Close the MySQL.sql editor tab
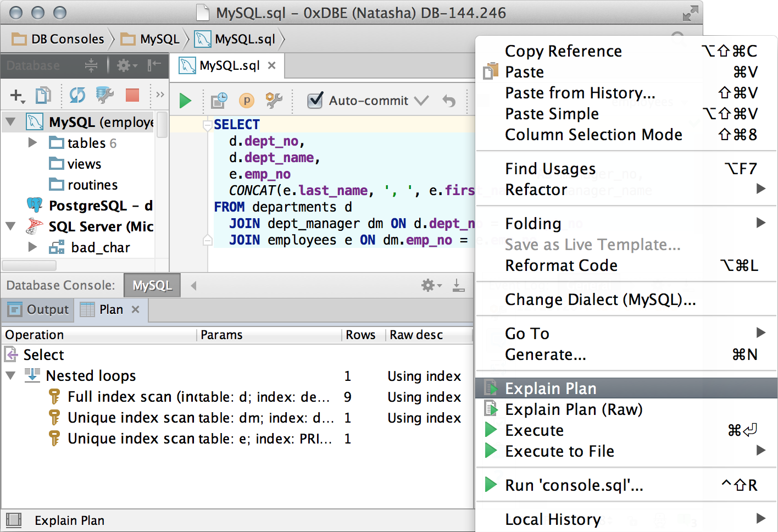The width and height of the screenshot is (778, 532). click(x=271, y=65)
